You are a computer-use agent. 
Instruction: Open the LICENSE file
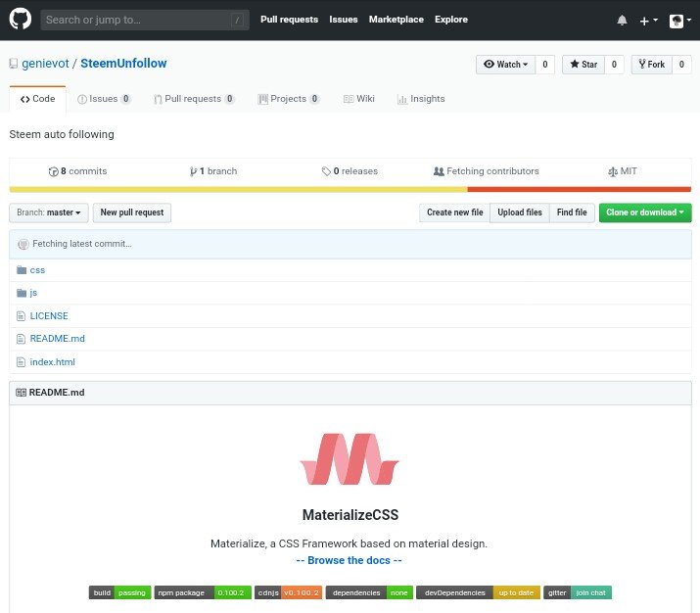[x=49, y=316]
